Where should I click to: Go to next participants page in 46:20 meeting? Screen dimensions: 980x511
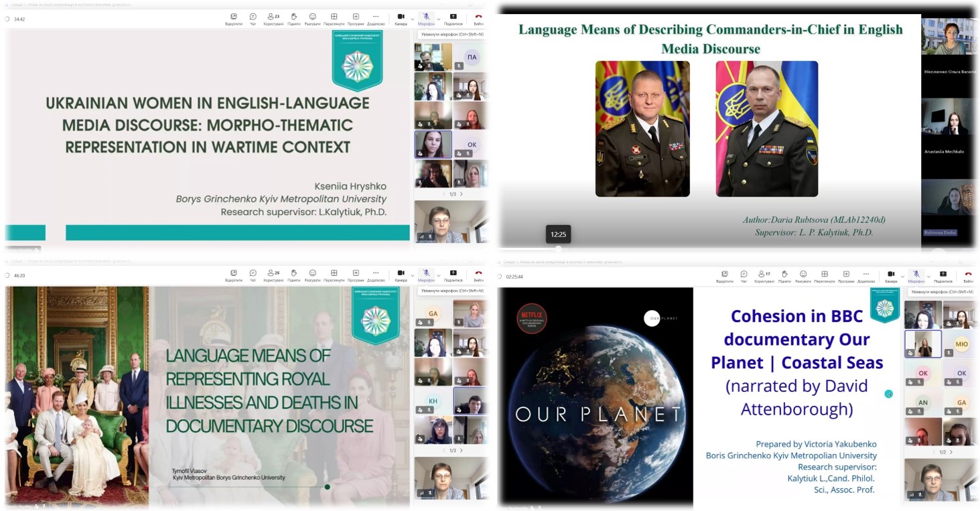tap(461, 451)
